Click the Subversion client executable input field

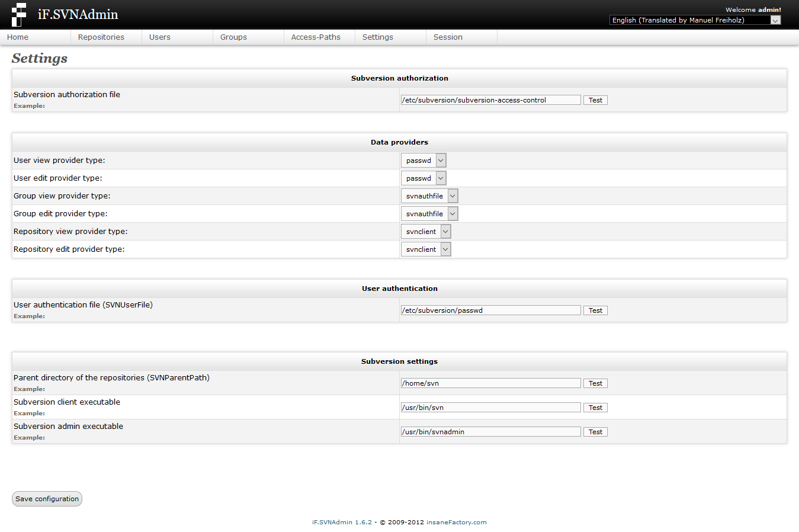(490, 407)
